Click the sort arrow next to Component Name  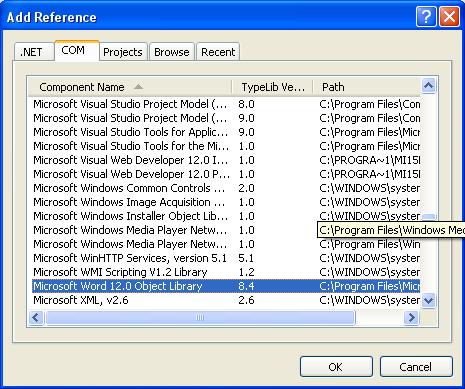tap(138, 87)
